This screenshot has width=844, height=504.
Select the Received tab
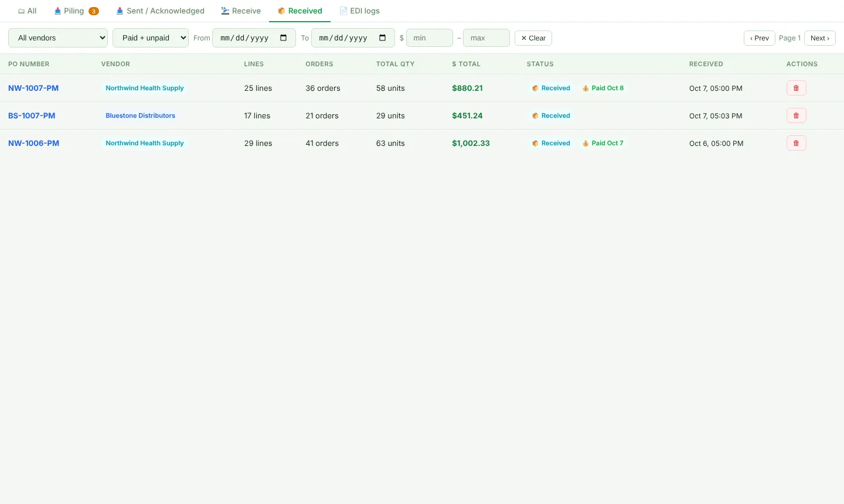tap(300, 11)
